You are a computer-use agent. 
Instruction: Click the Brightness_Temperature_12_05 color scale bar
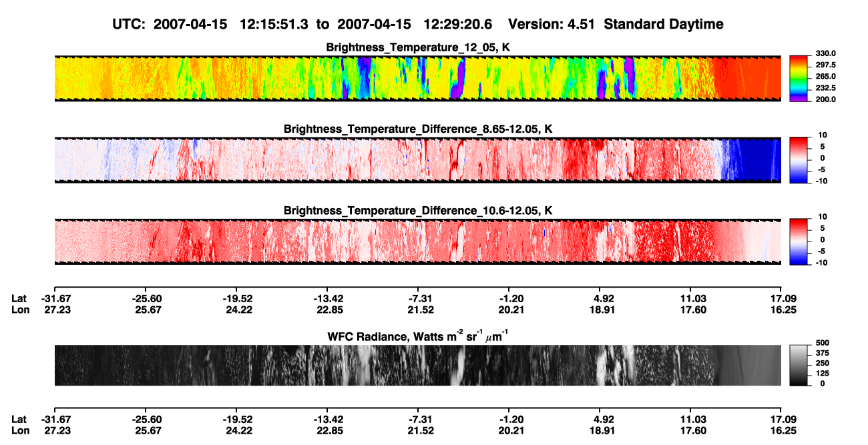[799, 78]
